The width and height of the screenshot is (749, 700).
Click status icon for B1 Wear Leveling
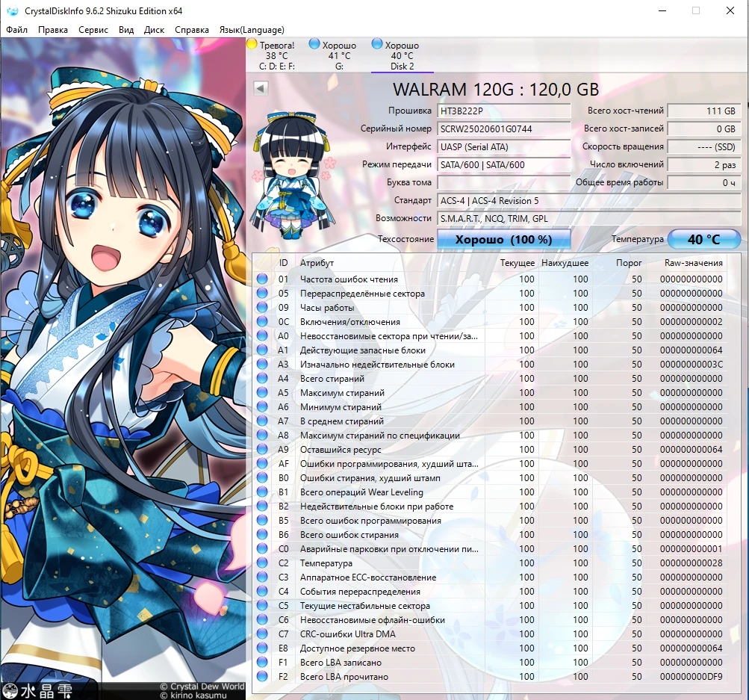262,492
